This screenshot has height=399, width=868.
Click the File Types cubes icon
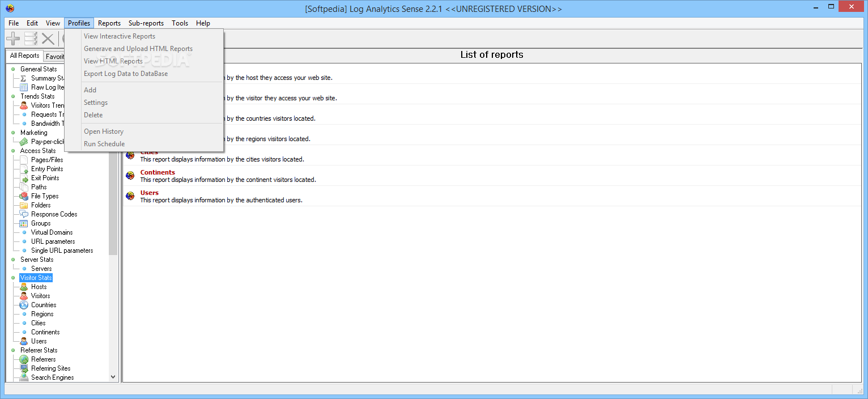(24, 196)
